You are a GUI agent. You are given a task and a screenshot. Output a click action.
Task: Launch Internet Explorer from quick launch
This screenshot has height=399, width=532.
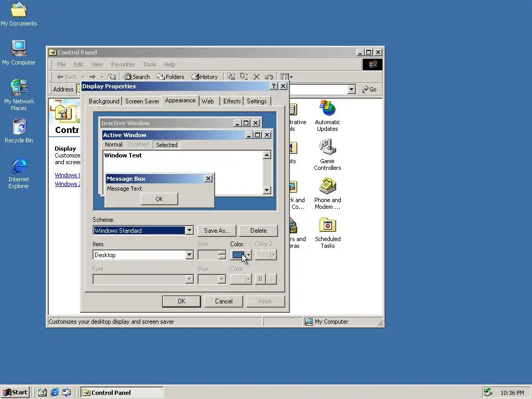pos(54,393)
